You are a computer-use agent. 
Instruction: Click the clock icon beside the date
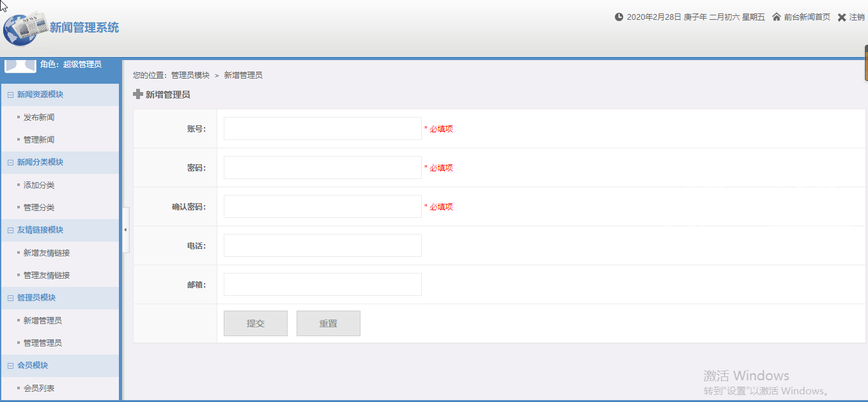tap(619, 17)
